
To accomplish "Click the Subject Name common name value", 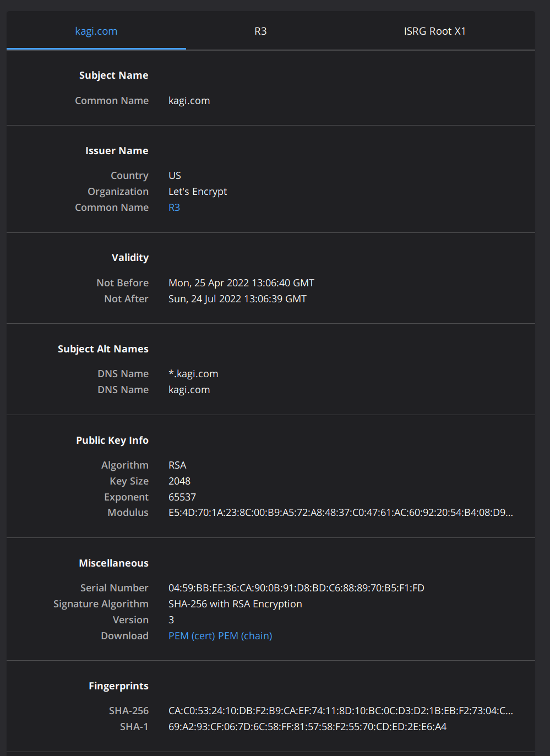I will [x=189, y=101].
